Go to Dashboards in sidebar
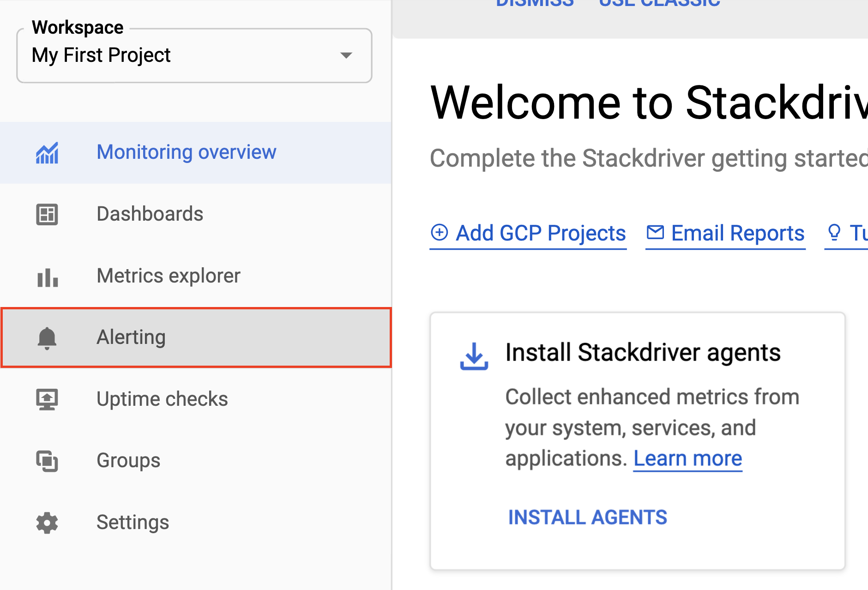The image size is (868, 590). point(196,214)
